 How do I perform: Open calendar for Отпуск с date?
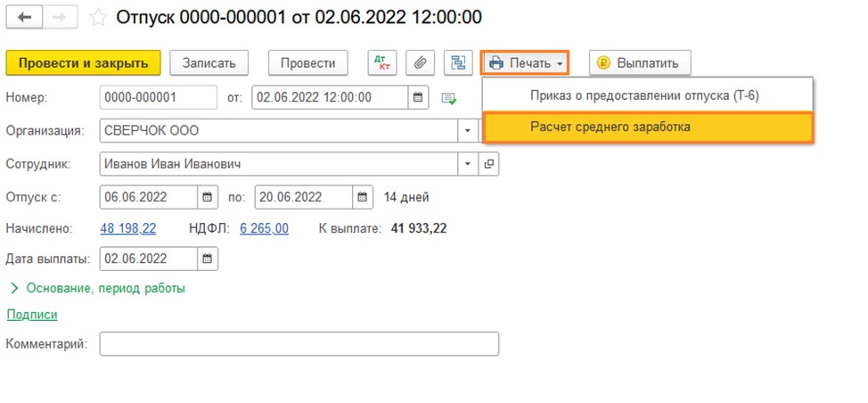[207, 196]
